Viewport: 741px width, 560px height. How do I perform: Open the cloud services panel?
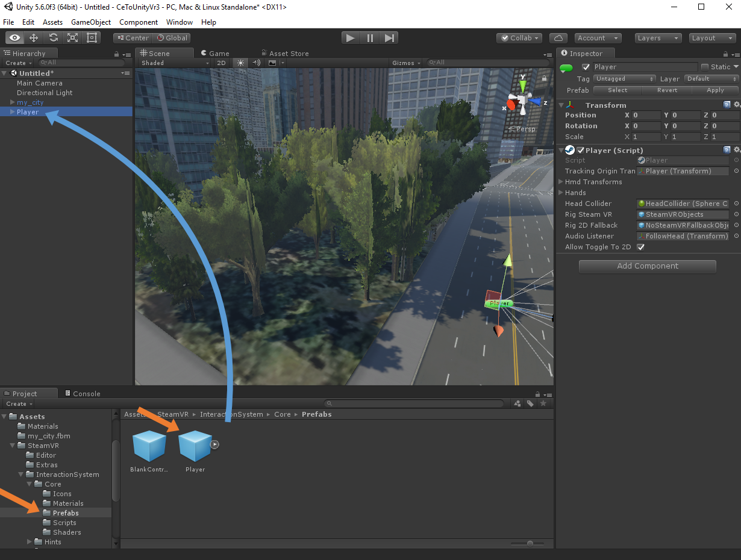(x=559, y=38)
